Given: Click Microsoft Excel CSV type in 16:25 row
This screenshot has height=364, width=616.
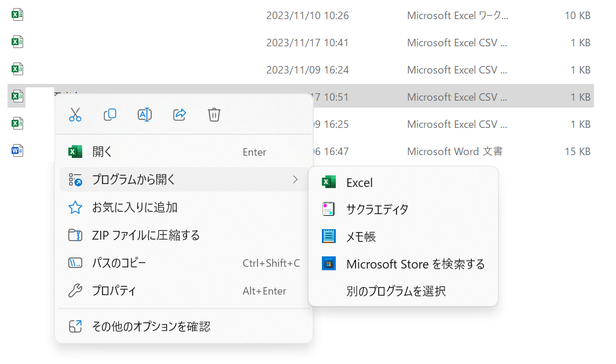Looking at the screenshot, I should tap(457, 124).
